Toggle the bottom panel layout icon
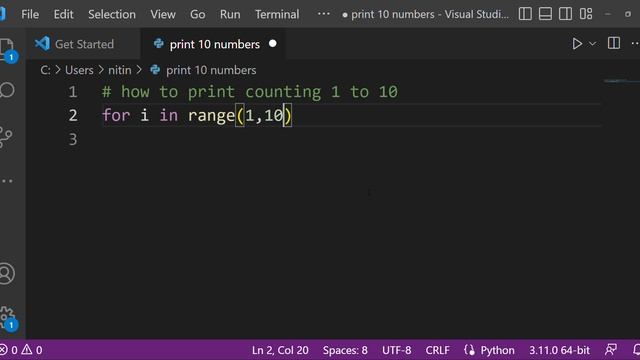640x360 pixels. tap(545, 14)
